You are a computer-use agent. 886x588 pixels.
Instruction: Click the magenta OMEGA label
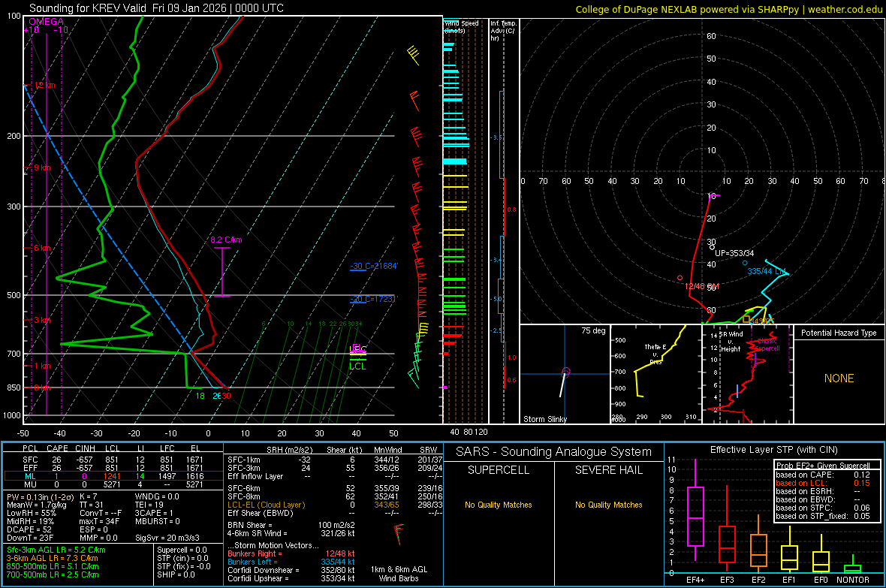pos(47,22)
